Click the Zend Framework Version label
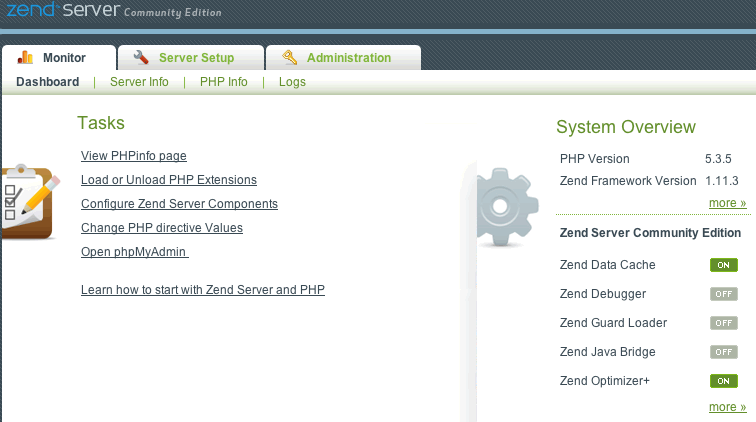The width and height of the screenshot is (756, 422). [x=628, y=181]
